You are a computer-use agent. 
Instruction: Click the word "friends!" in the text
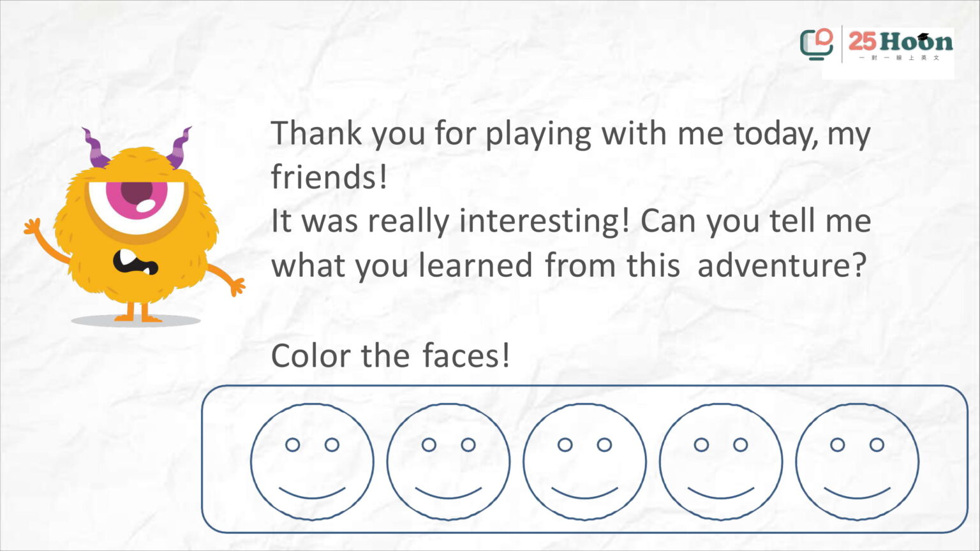coord(329,177)
